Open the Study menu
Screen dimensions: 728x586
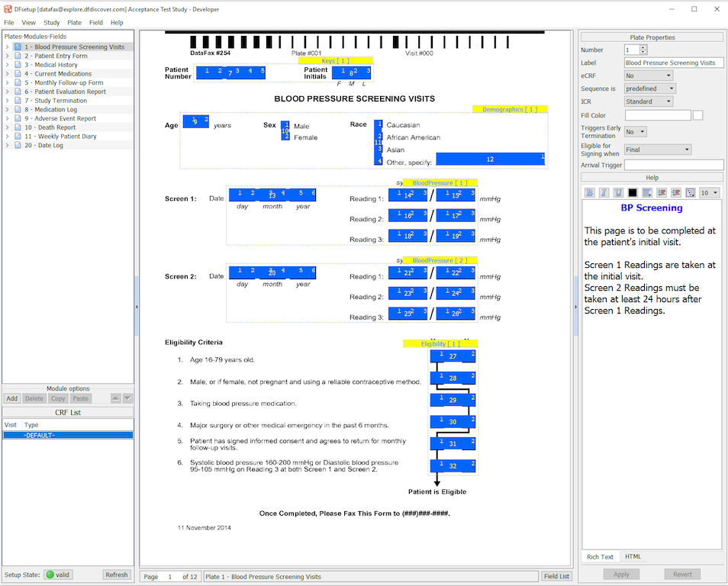click(51, 23)
